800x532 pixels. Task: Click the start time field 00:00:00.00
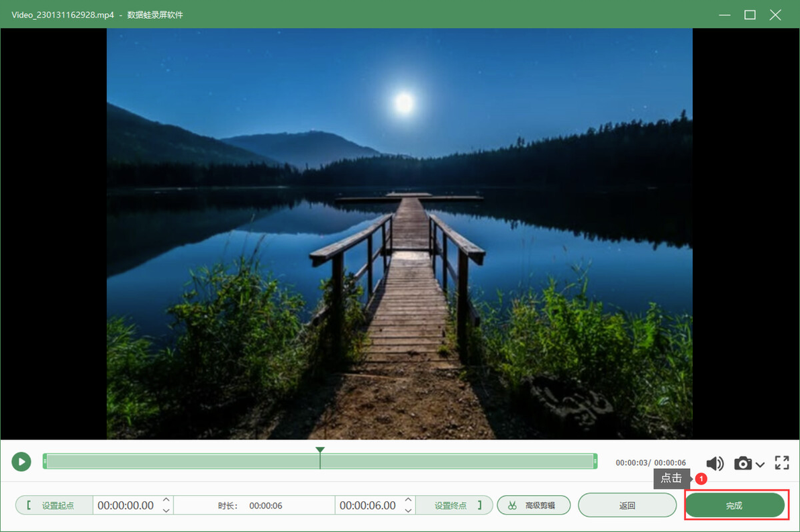(126, 505)
